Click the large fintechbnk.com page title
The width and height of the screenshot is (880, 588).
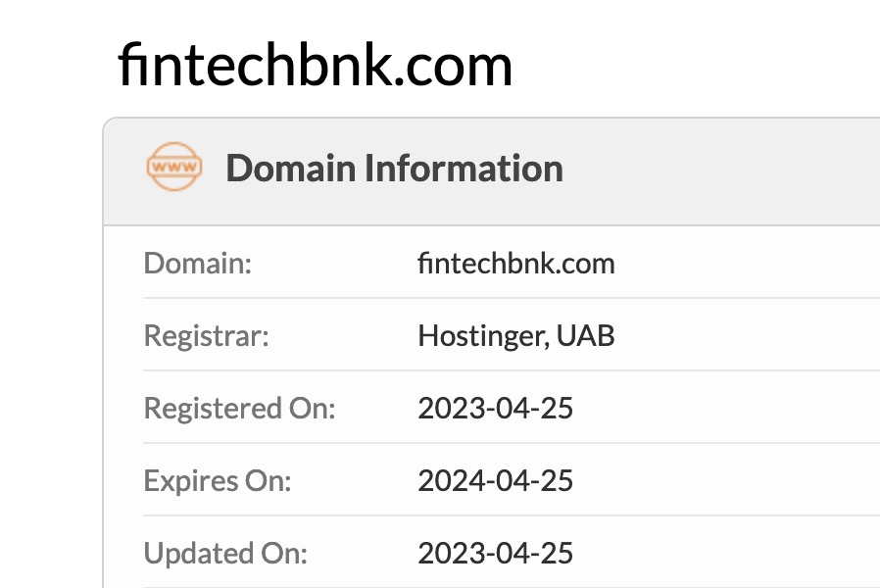[315, 67]
